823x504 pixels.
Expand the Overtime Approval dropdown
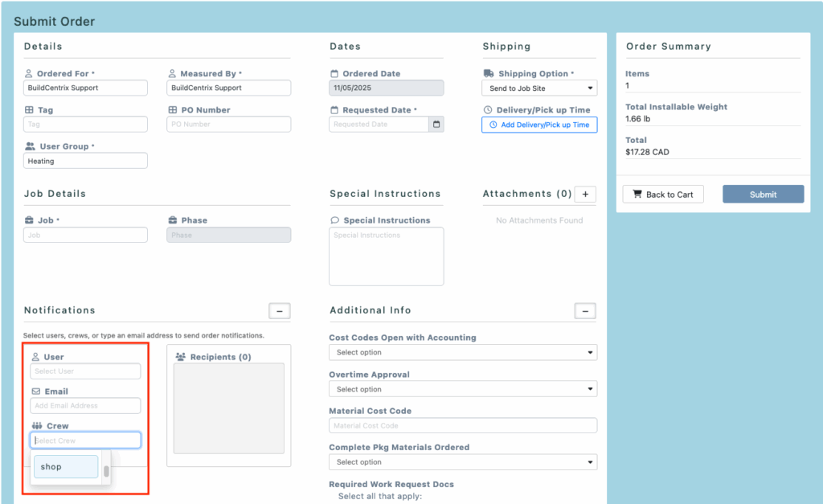463,389
